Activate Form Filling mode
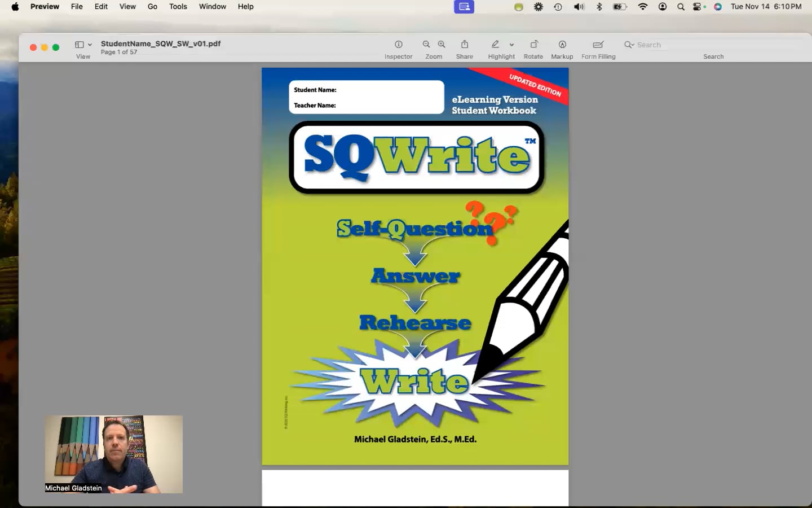 click(x=598, y=44)
